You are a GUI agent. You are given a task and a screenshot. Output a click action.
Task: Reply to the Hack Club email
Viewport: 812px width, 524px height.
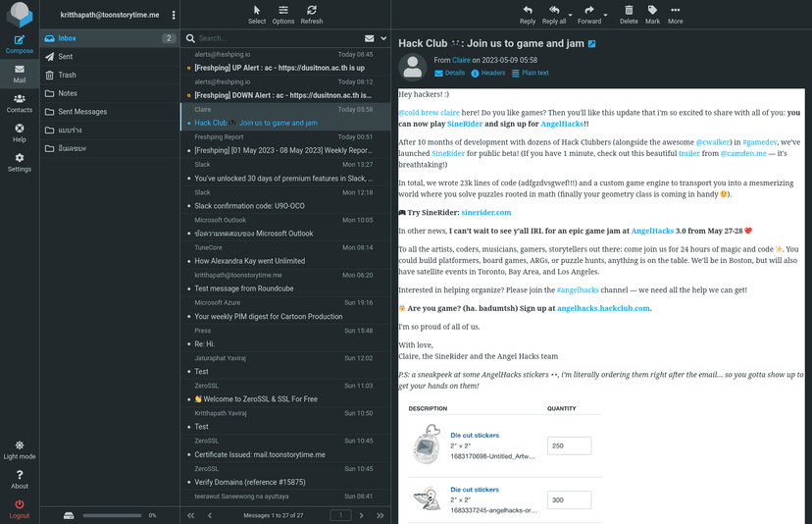point(528,13)
